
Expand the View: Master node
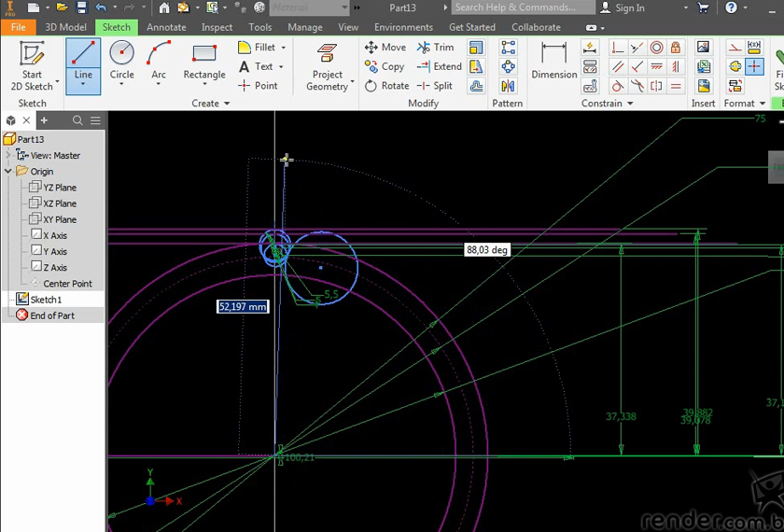[x=8, y=156]
